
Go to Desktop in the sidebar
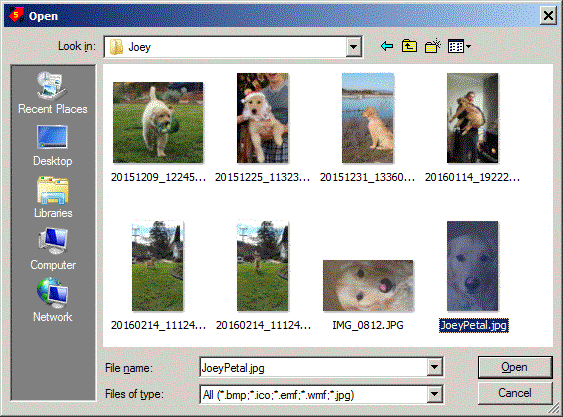(53, 145)
